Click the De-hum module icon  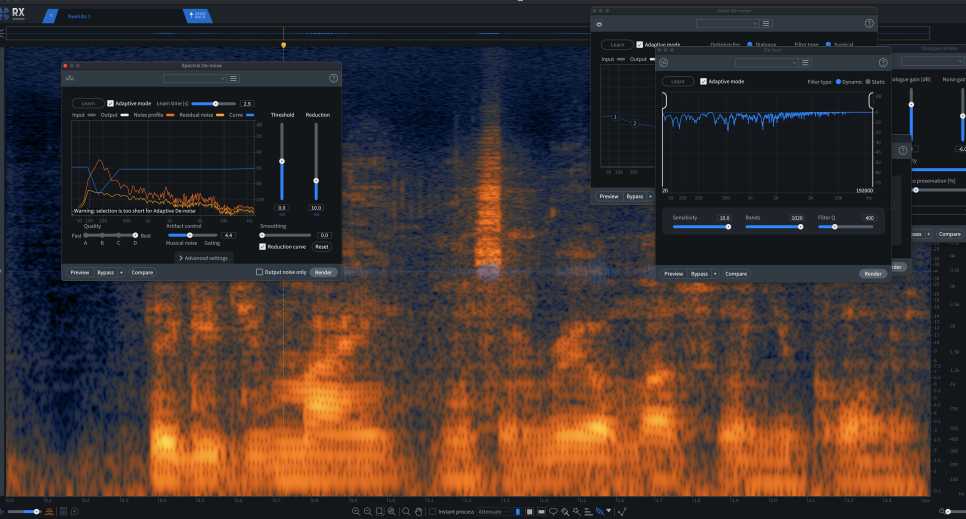tap(664, 62)
